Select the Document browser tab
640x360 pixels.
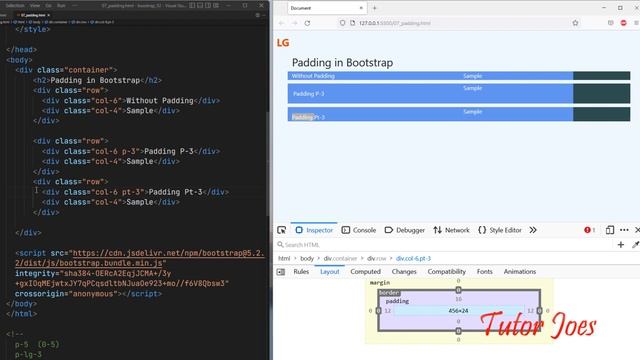click(327, 8)
